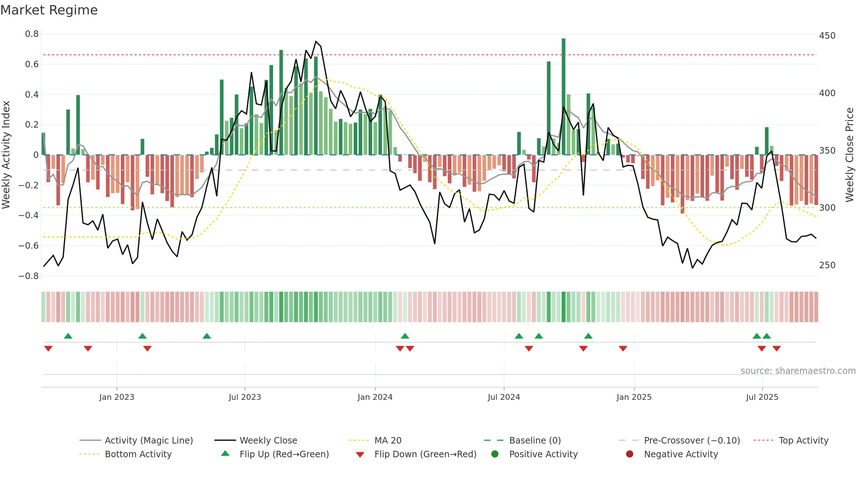This screenshot has height=488, width=868.
Task: Click the flip-up triangle just after Jan 2024
Action: pos(405,336)
